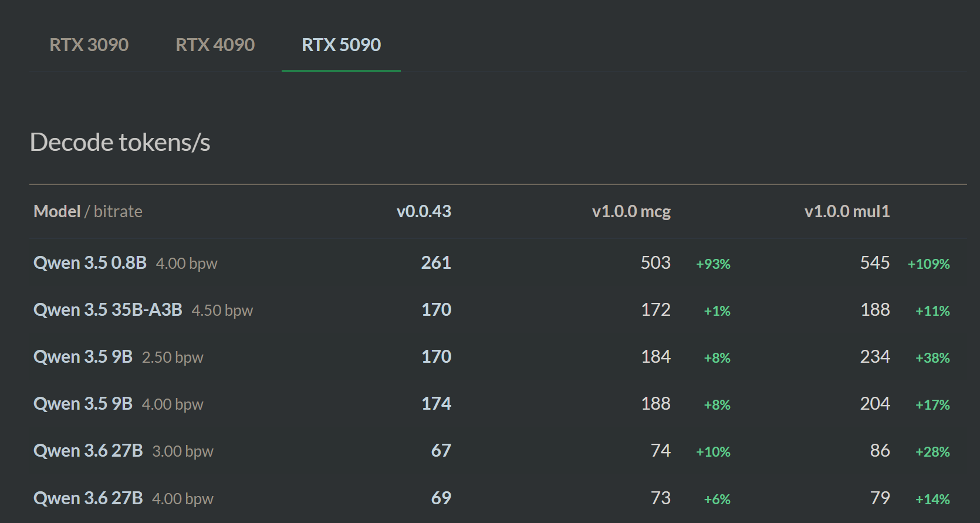Click the "+11%" gain percentage
Screen dimensions: 980x523
932,311
